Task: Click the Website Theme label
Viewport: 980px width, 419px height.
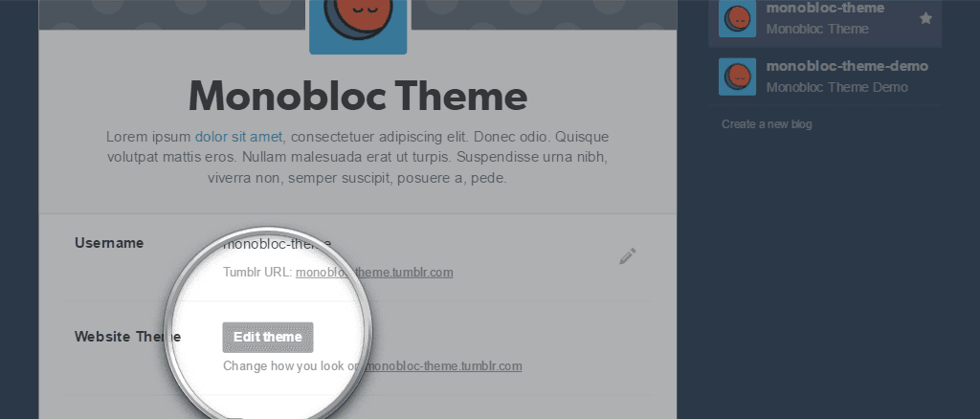Action: tap(127, 337)
